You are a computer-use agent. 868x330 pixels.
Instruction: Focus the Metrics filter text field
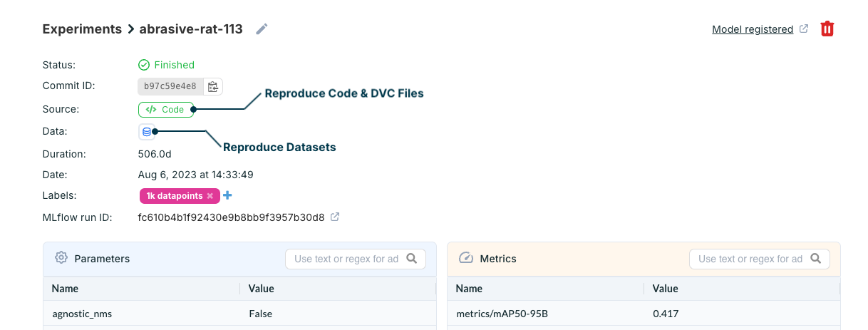750,259
